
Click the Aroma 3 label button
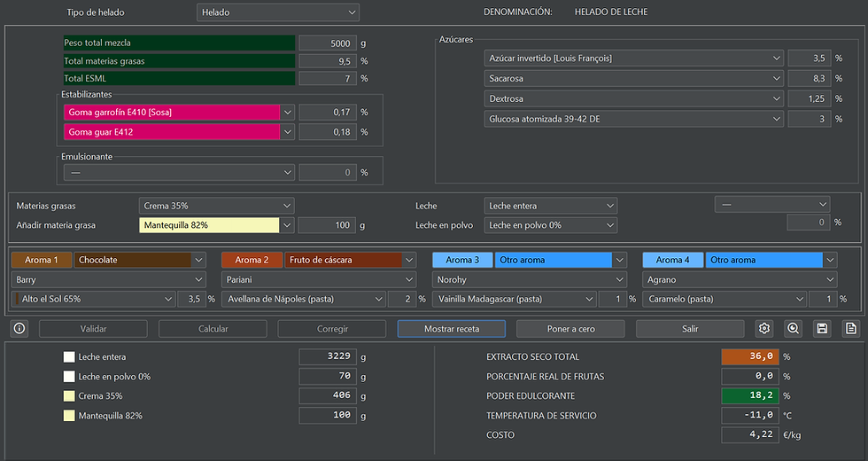(462, 260)
